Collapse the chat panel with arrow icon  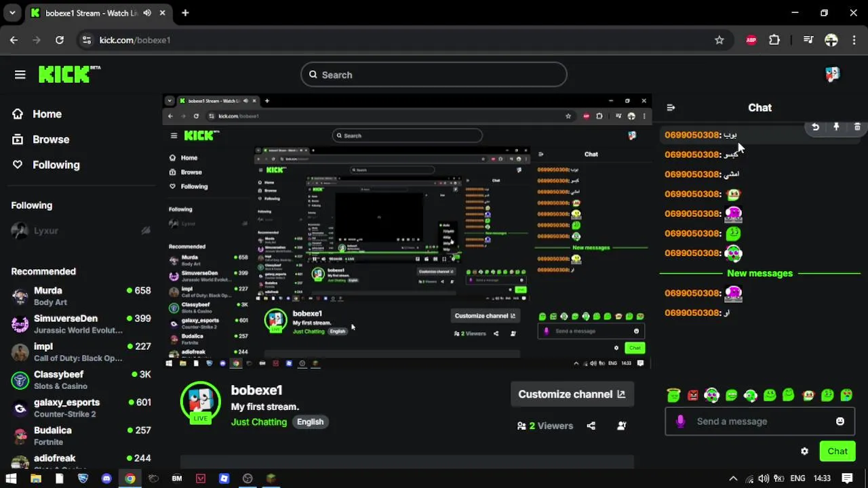[671, 108]
